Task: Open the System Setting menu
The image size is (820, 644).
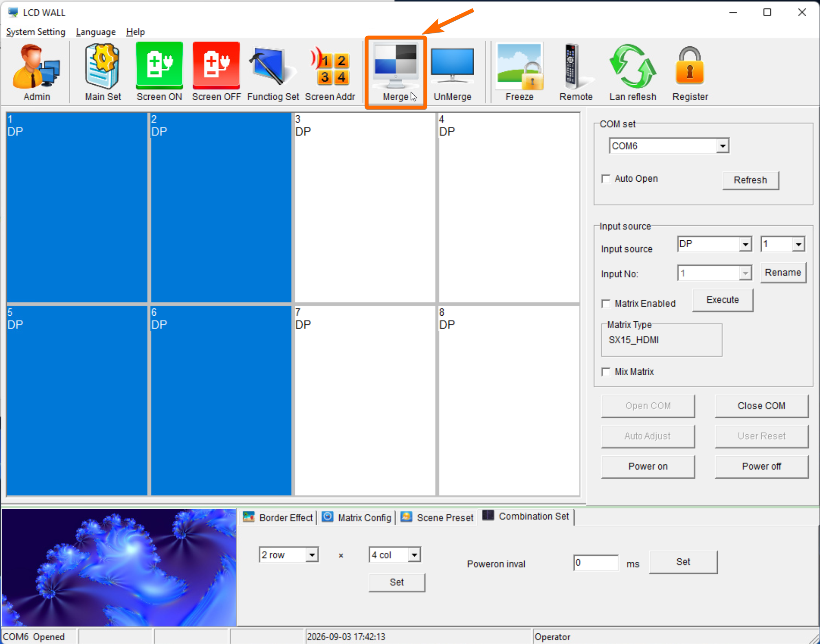Action: coord(36,32)
